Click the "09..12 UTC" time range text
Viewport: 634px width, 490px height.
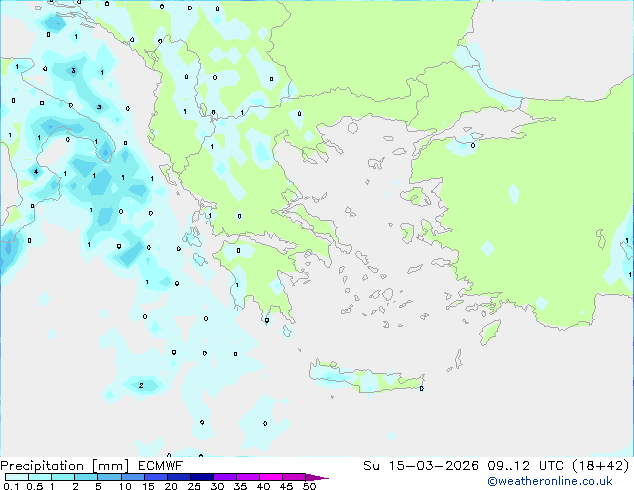pyautogui.click(x=526, y=466)
